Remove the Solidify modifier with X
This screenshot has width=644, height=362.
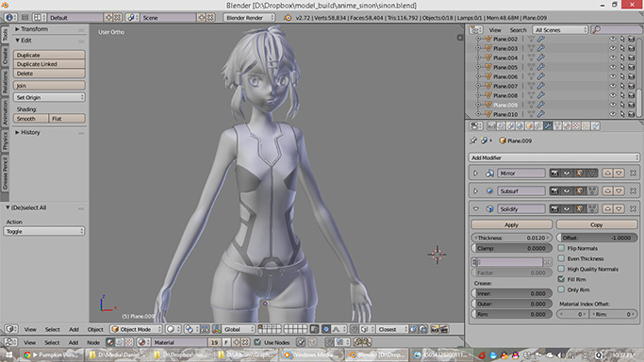[x=633, y=209]
